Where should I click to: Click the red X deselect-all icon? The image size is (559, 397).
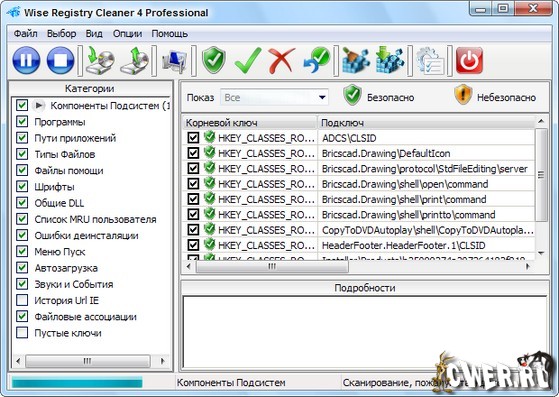[282, 60]
